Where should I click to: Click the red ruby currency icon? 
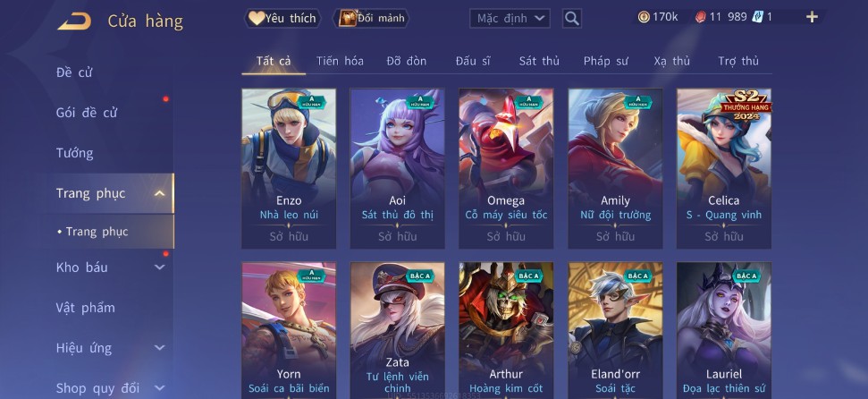[700, 17]
